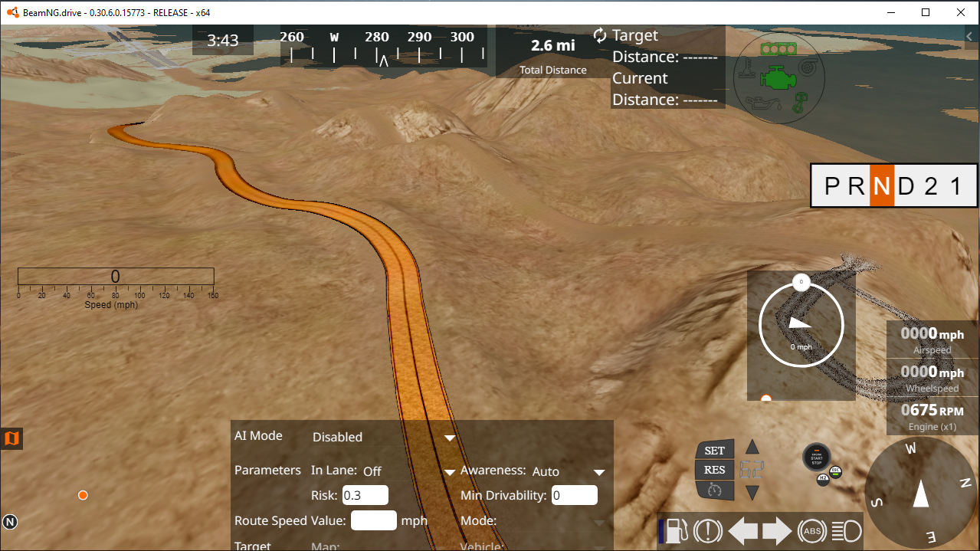Click the 3:43 clock display

(x=223, y=41)
